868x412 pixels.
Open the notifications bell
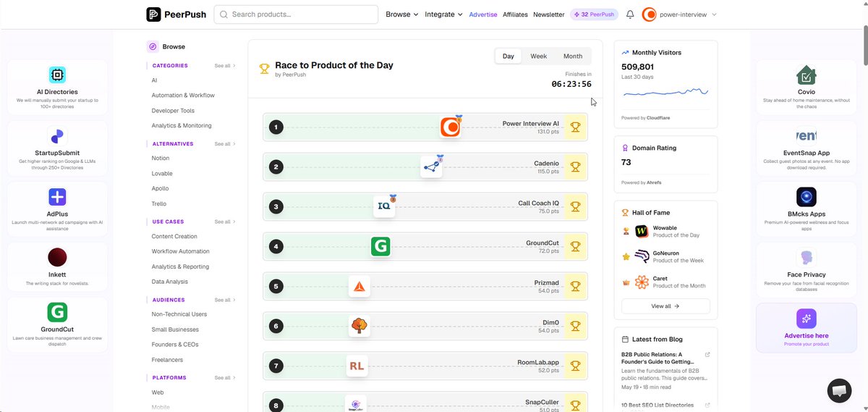[630, 14]
